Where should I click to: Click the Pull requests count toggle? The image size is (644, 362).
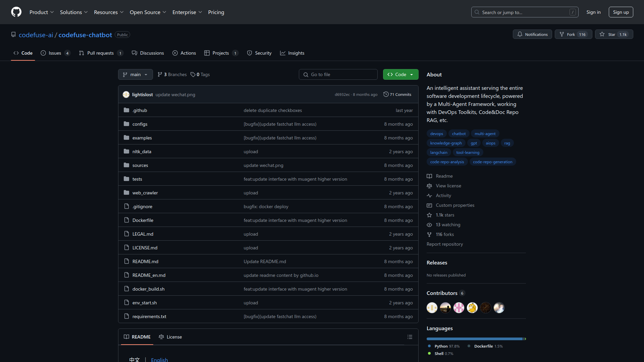tap(120, 53)
